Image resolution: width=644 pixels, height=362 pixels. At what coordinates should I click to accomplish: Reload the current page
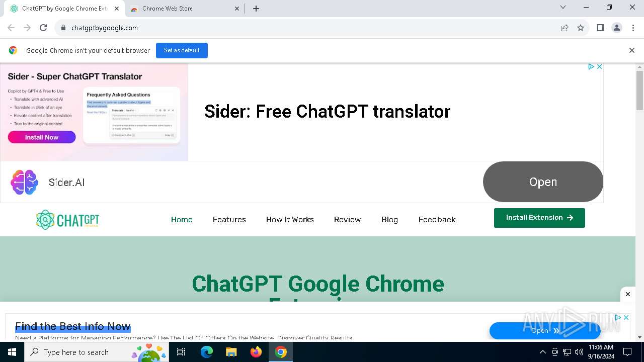pos(43,28)
